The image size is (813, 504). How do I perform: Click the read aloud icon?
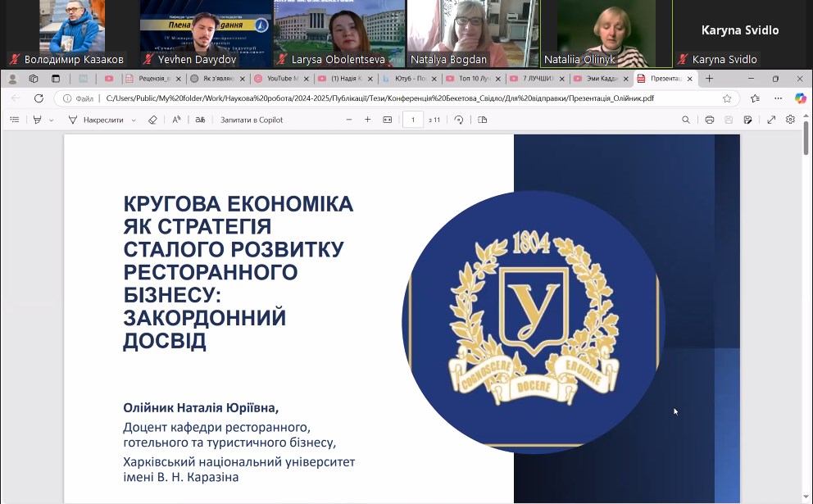pos(176,120)
